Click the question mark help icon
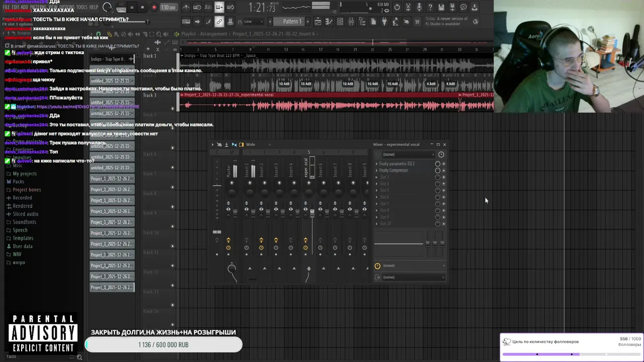Viewport: 644px width, 362px height. tap(430, 8)
